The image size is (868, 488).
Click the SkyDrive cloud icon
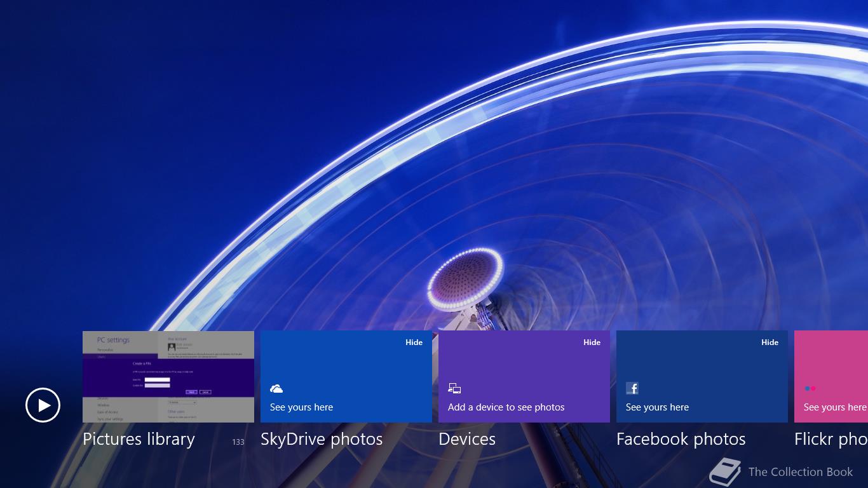[x=276, y=388]
